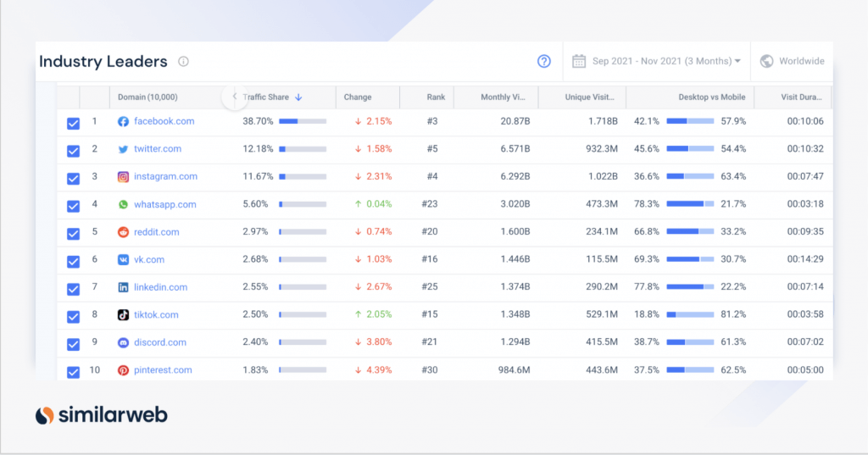Image resolution: width=868 pixels, height=455 pixels.
Task: Open the whatsapp.com link
Action: click(x=165, y=204)
